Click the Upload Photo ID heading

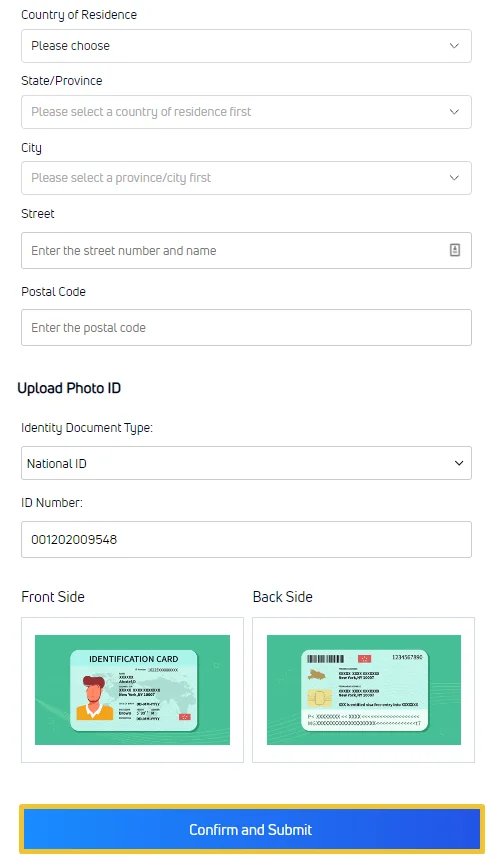click(x=69, y=389)
